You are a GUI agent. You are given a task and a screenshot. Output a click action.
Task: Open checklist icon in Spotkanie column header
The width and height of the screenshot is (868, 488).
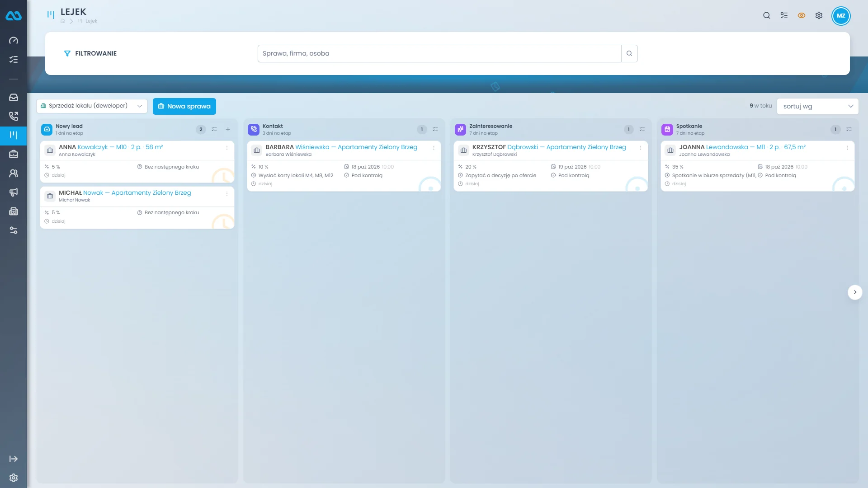pos(849,129)
